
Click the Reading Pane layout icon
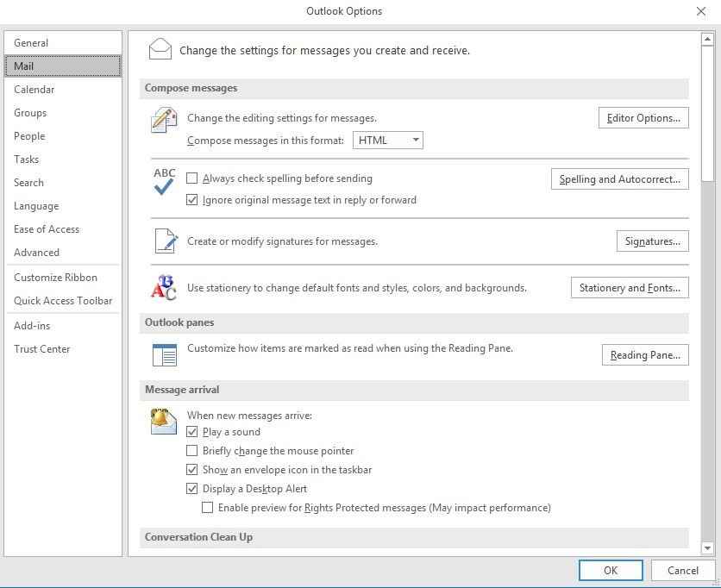click(164, 354)
